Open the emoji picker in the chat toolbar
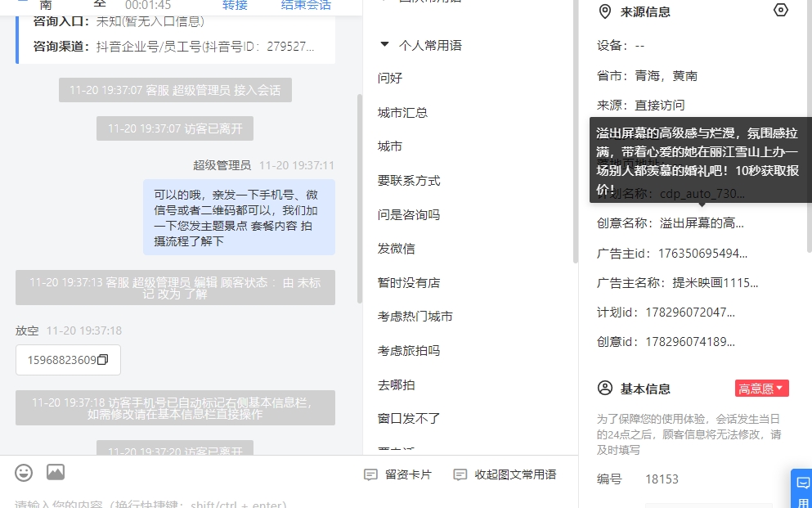This screenshot has height=508, width=812. [x=23, y=472]
